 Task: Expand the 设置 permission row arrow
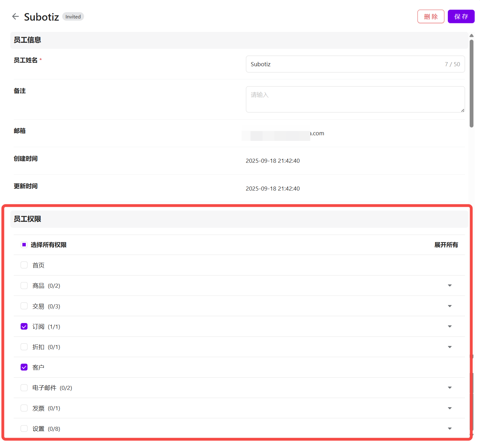[450, 429]
